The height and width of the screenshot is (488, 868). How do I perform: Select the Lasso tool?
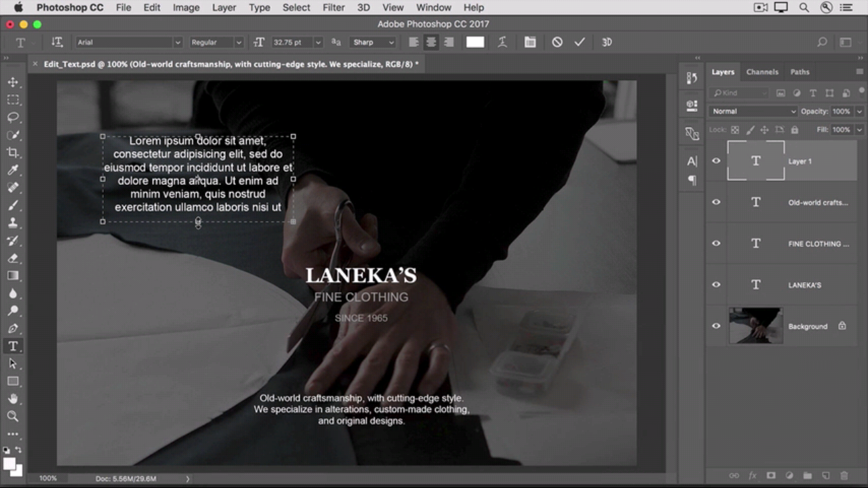13,117
